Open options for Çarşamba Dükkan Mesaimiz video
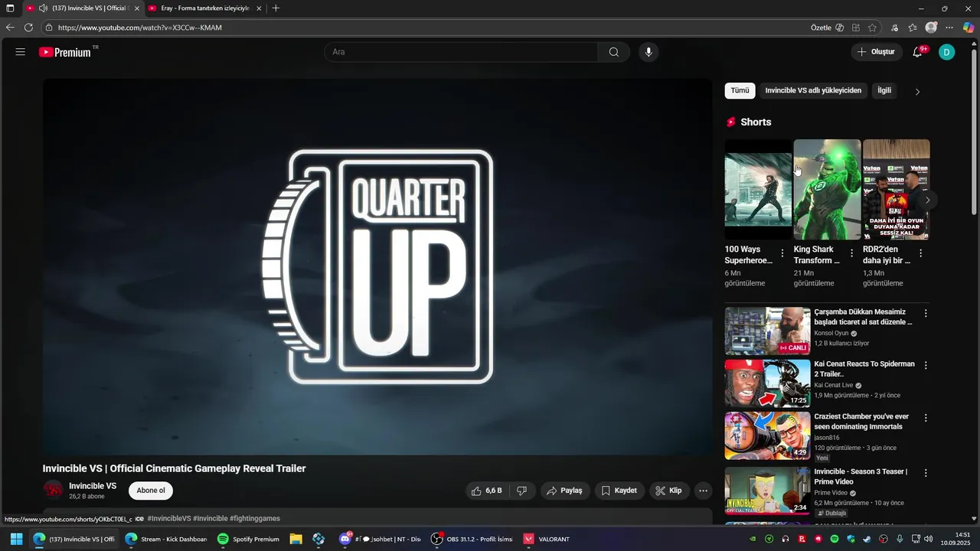The image size is (980, 551). pyautogui.click(x=926, y=313)
